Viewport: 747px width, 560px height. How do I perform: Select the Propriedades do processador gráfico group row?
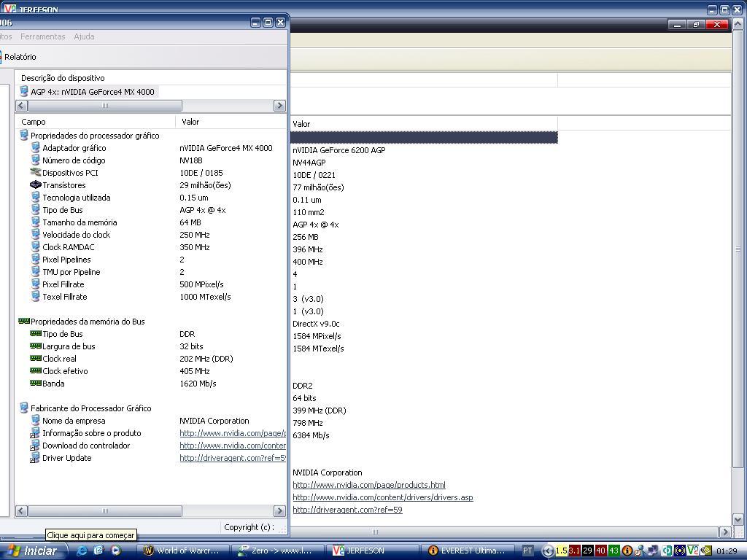point(95,135)
